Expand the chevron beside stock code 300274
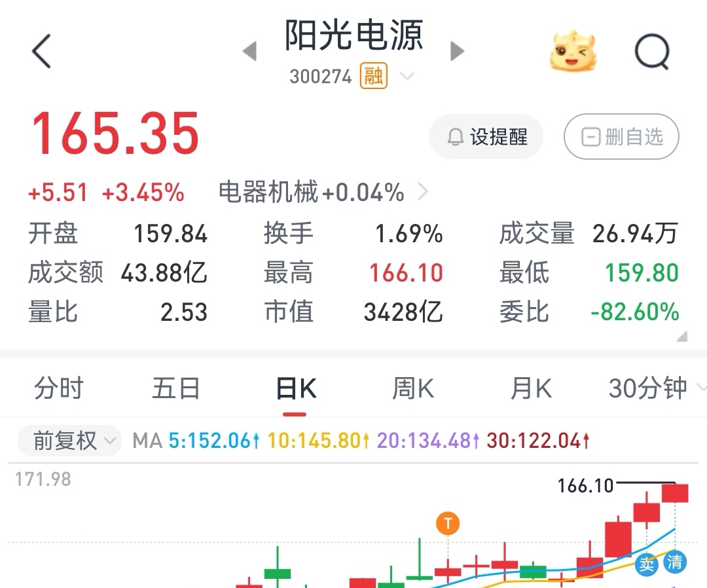The image size is (707, 588). pyautogui.click(x=407, y=76)
